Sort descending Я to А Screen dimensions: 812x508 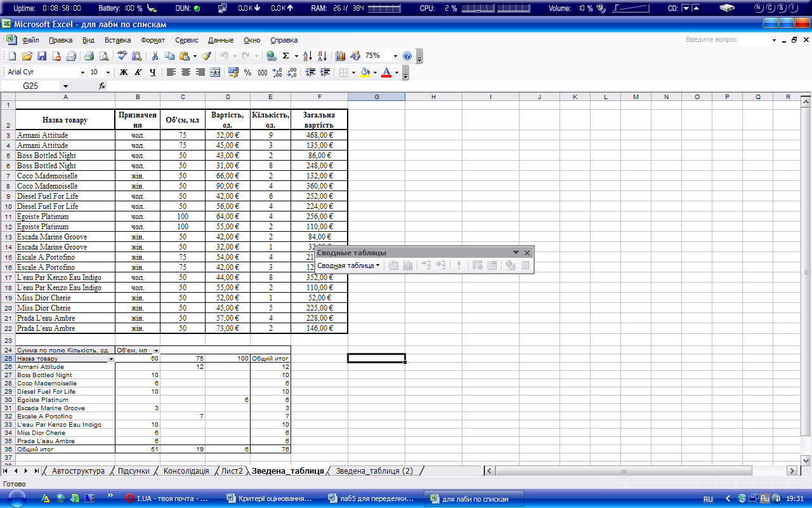[x=322, y=56]
